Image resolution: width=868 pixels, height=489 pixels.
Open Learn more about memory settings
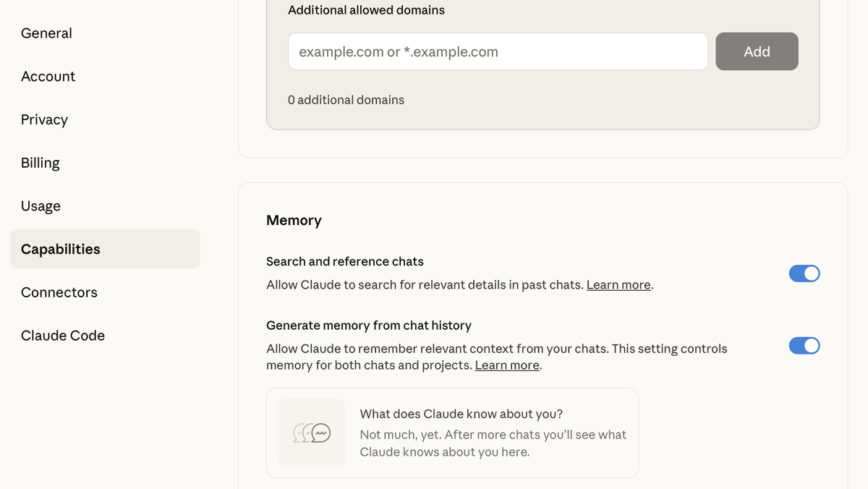tap(506, 365)
